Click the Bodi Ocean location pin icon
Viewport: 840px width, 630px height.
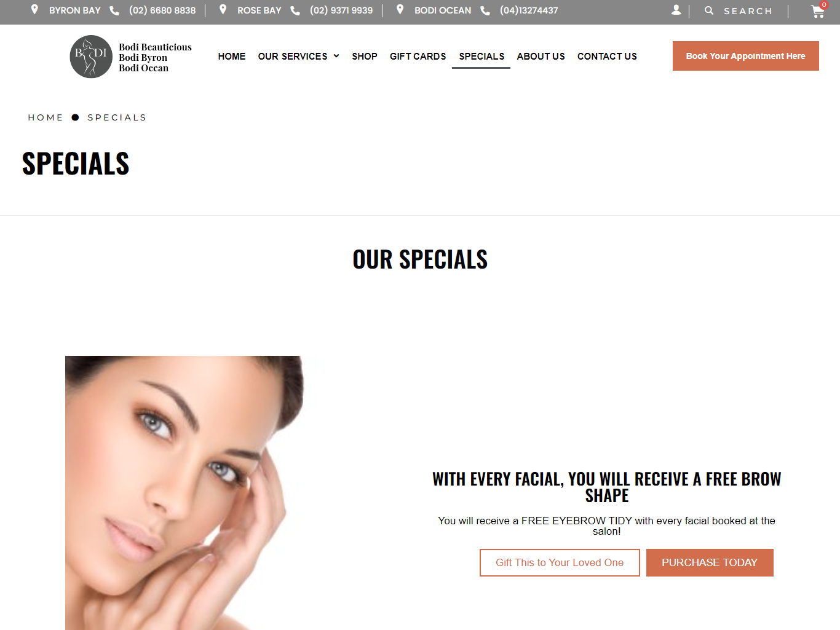coord(400,10)
